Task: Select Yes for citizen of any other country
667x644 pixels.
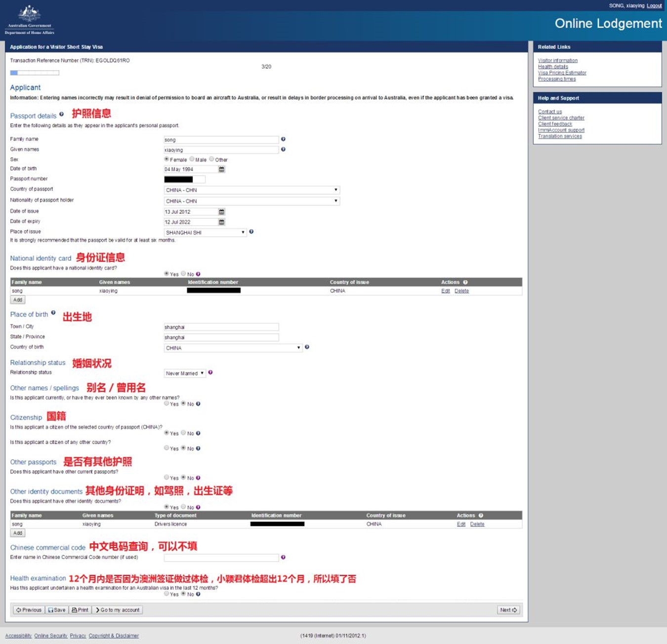Action: (167, 448)
